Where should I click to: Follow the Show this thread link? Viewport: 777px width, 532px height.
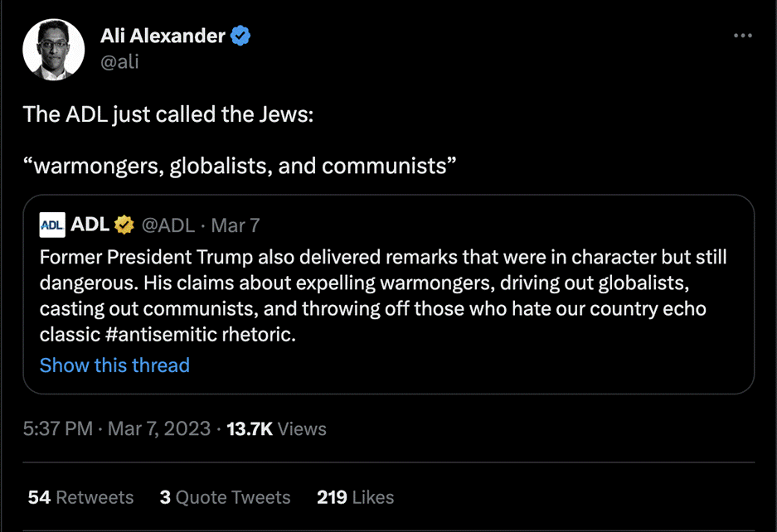click(114, 365)
